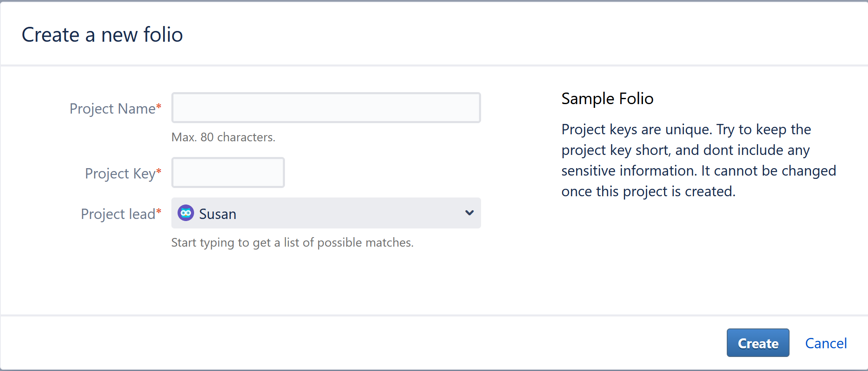
Task: Select the name Susan in lead field
Action: tap(218, 214)
